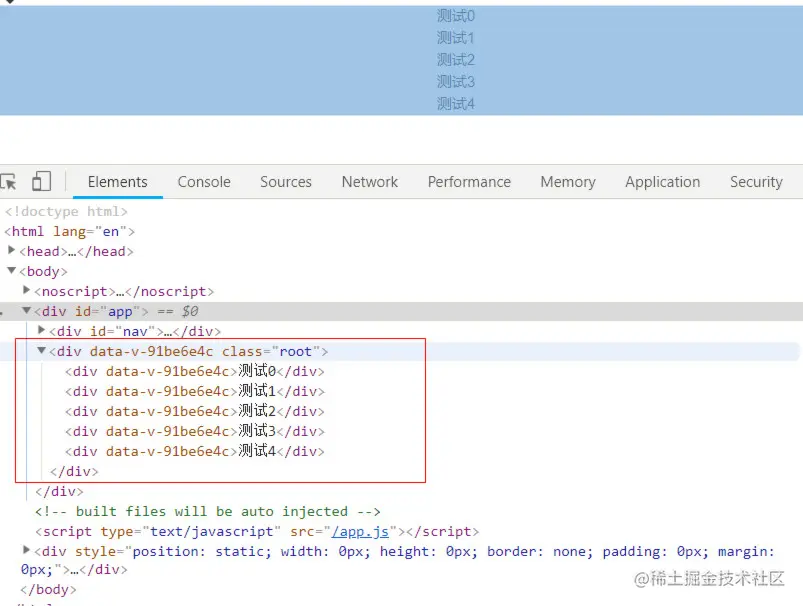The height and width of the screenshot is (606, 803).
Task: Click 测试1 text in page preview
Action: click(x=456, y=38)
